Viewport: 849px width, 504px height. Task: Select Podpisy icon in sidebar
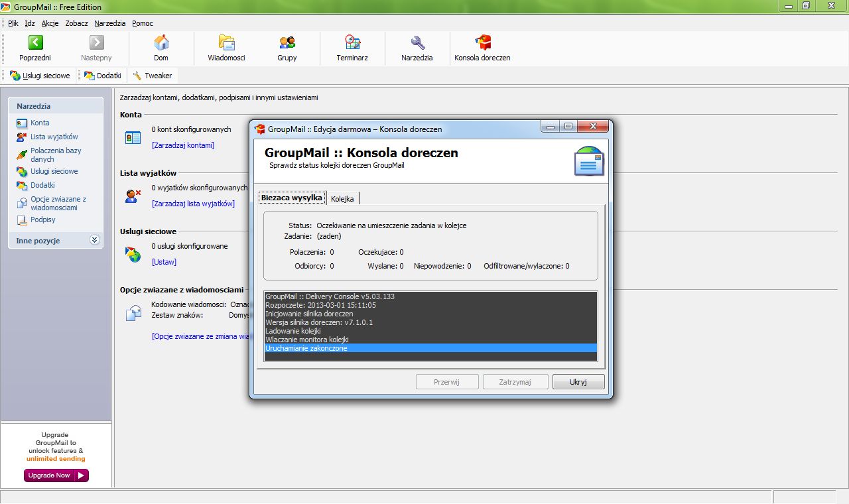click(x=22, y=220)
